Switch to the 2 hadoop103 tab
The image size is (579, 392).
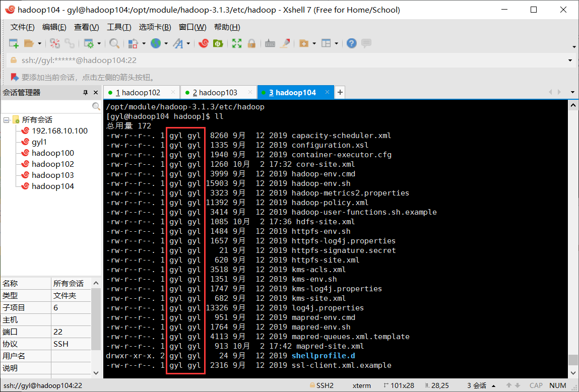point(219,92)
